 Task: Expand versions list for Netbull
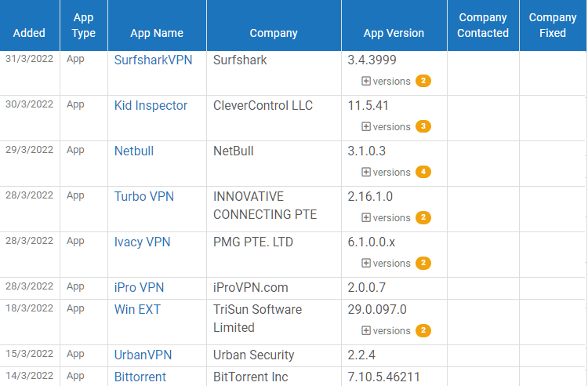click(x=385, y=173)
